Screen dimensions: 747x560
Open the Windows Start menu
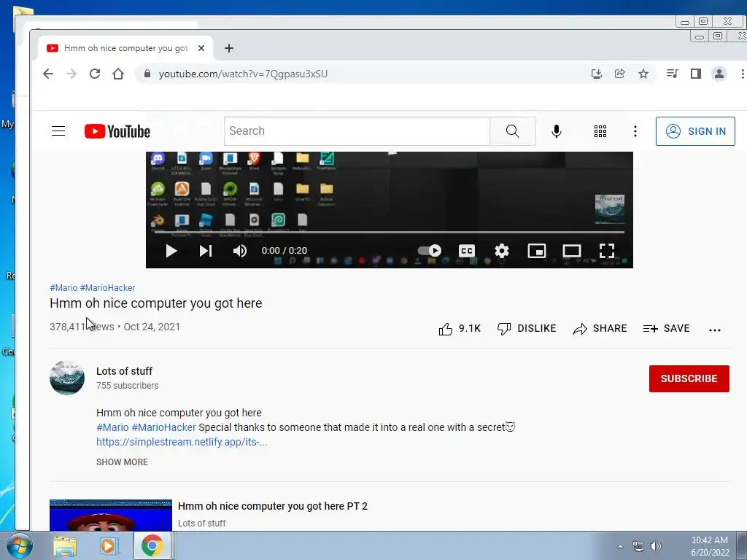point(19,545)
